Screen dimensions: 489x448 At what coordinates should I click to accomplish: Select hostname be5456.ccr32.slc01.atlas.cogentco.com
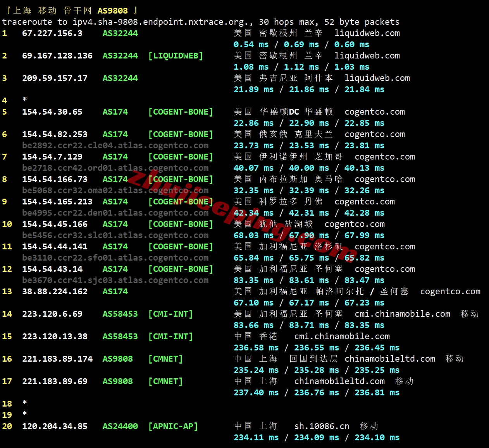pos(115,235)
